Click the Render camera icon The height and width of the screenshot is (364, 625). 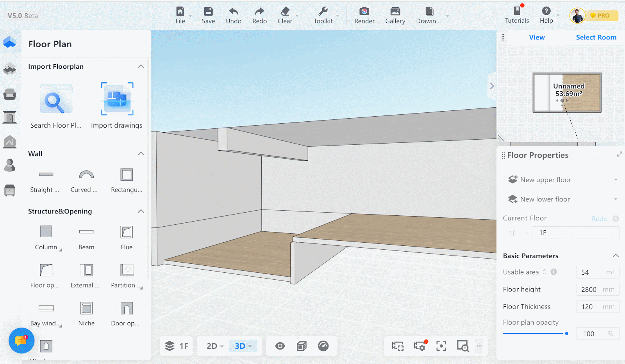tap(364, 12)
